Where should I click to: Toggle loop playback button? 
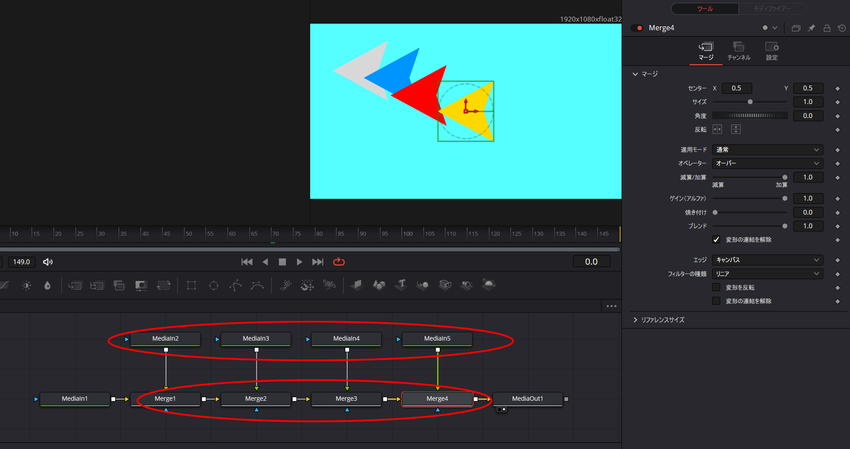tap(339, 262)
